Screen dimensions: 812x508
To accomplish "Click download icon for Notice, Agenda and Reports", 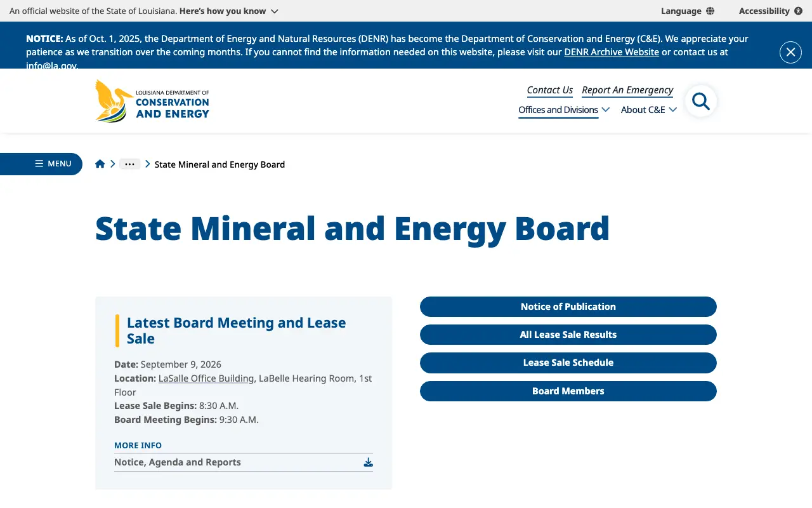I will (368, 462).
